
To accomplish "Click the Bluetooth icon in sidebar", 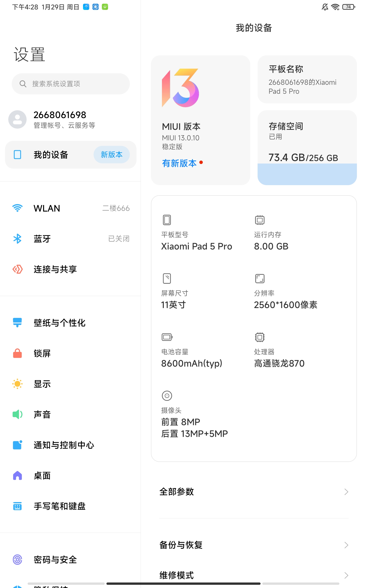I will pyautogui.click(x=17, y=239).
